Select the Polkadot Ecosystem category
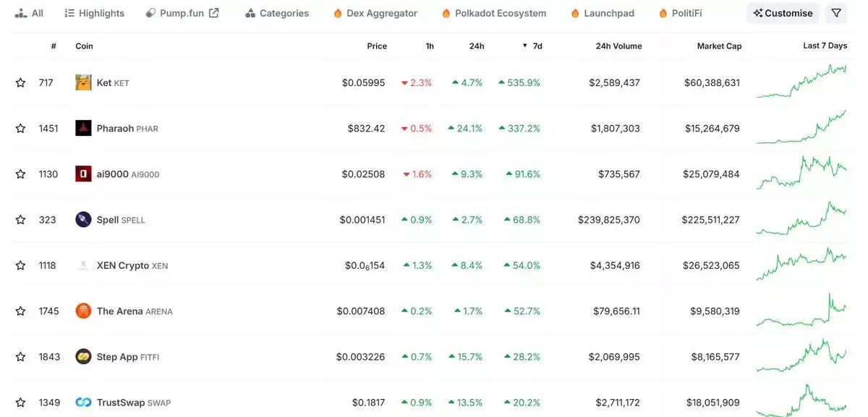The image size is (868, 417). (493, 13)
